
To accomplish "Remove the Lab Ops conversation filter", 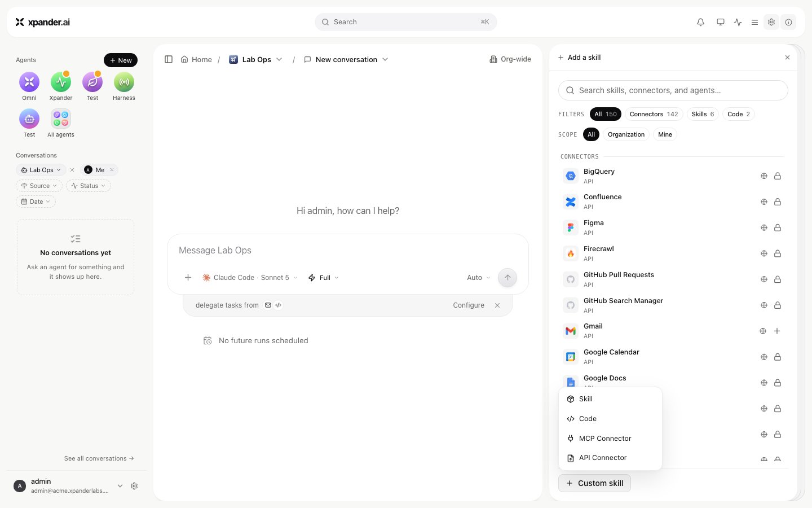I will coord(72,170).
